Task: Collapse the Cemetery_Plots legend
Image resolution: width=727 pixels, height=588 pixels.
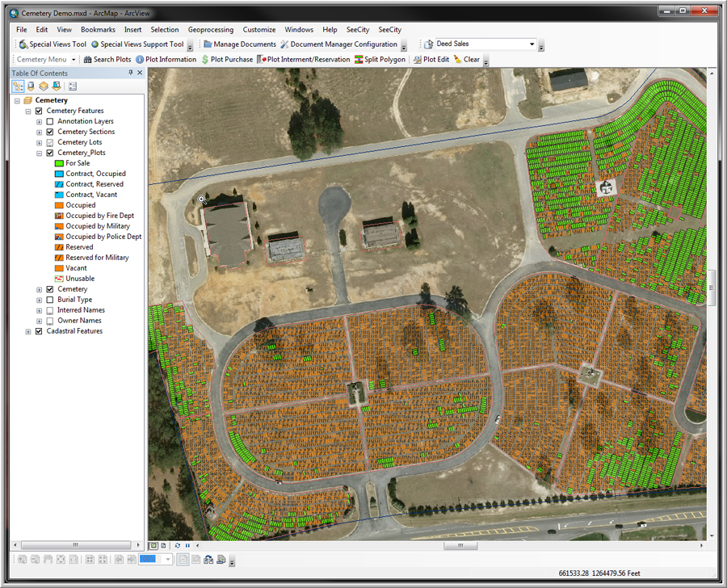Action: [x=39, y=153]
